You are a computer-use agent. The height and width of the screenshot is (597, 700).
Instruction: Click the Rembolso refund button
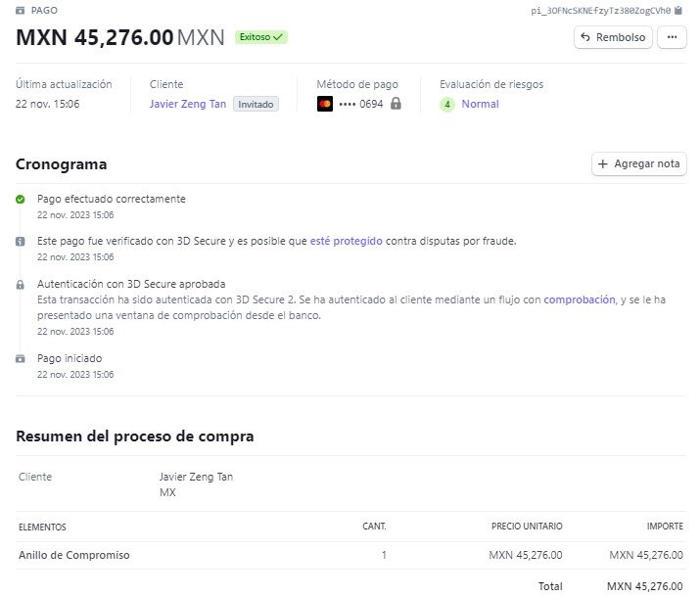(x=613, y=37)
